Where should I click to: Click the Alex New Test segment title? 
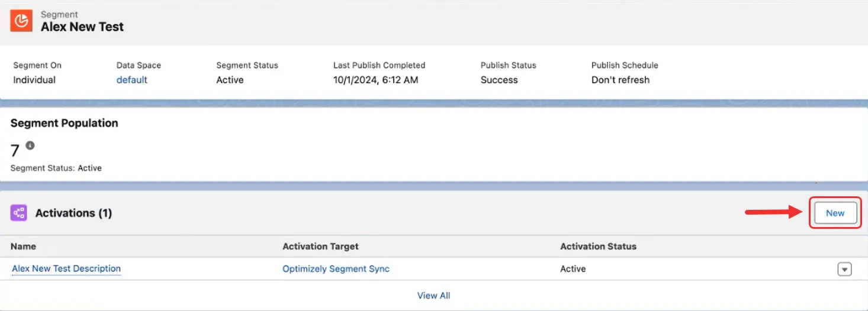tap(82, 27)
